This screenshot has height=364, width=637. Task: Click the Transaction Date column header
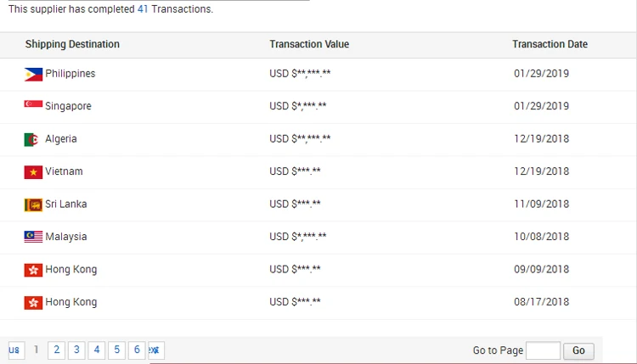[550, 44]
